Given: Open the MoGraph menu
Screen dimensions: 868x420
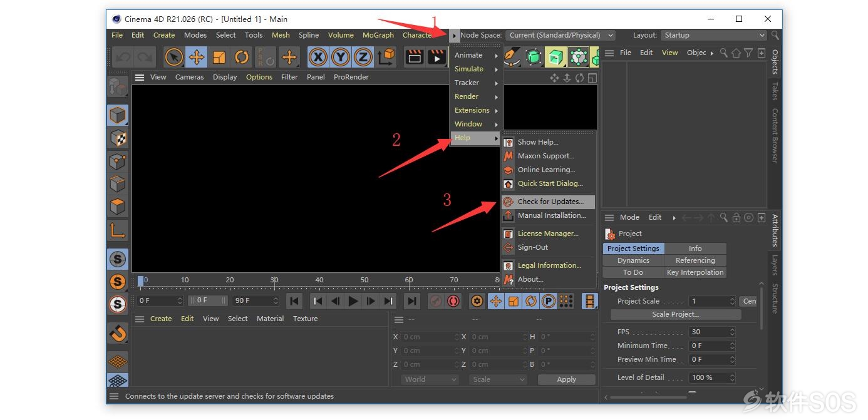Looking at the screenshot, I should 378,35.
